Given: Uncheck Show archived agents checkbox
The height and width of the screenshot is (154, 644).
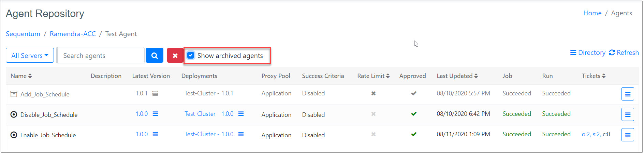Looking at the screenshot, I should [191, 55].
